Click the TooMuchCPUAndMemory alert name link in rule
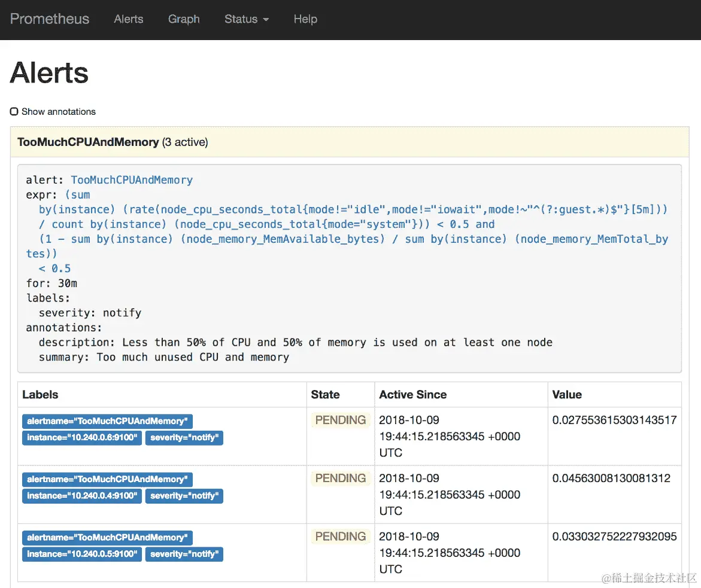 (x=132, y=180)
